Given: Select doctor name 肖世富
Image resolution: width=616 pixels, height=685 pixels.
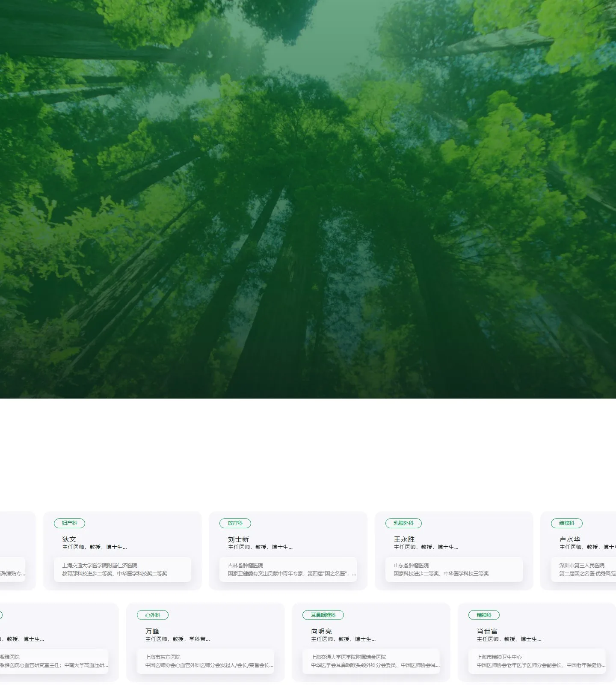Looking at the screenshot, I should [487, 631].
